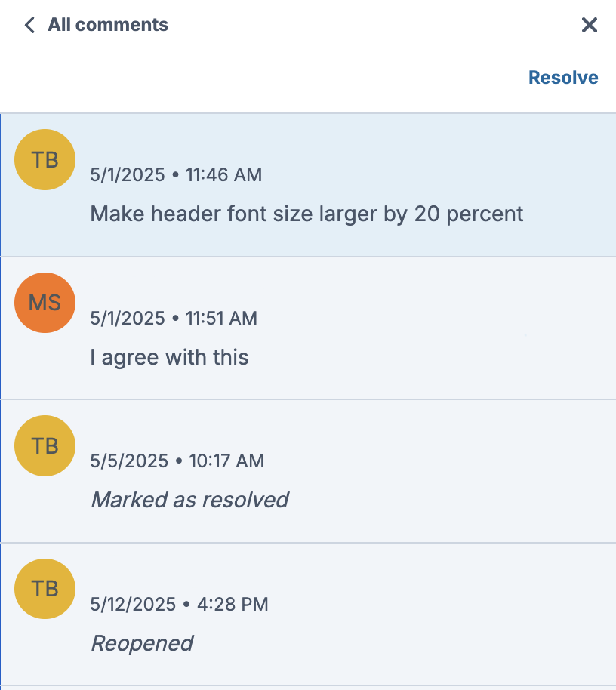This screenshot has height=690, width=616.
Task: Click the All comments heading
Action: pos(108,25)
